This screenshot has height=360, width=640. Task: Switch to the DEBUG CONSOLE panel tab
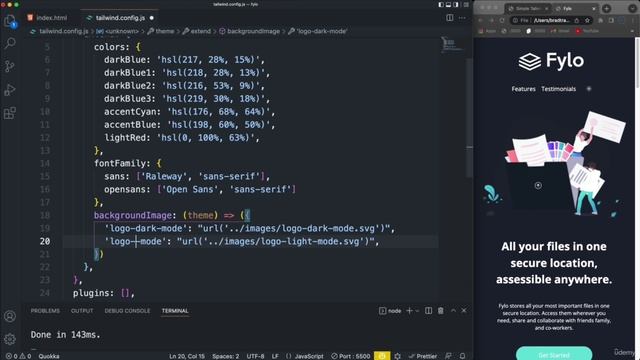(x=127, y=311)
